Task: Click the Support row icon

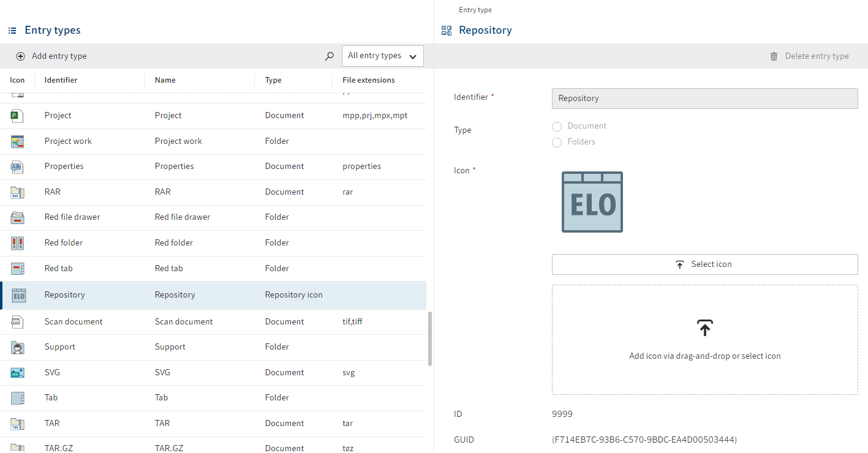Action: pyautogui.click(x=17, y=347)
